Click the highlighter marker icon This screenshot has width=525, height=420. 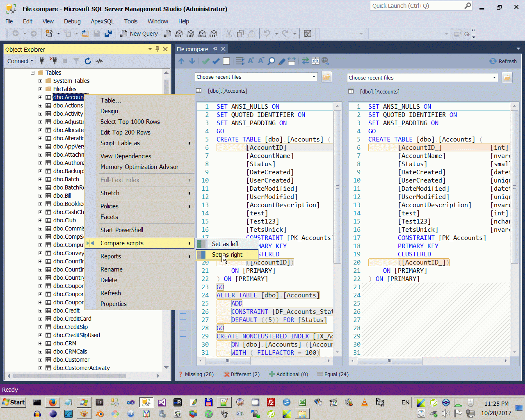coord(281,62)
